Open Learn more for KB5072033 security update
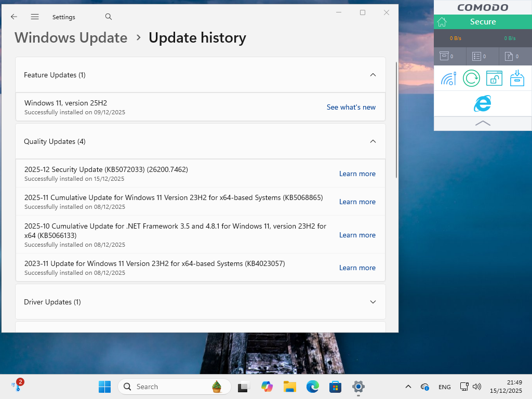 [357, 174]
